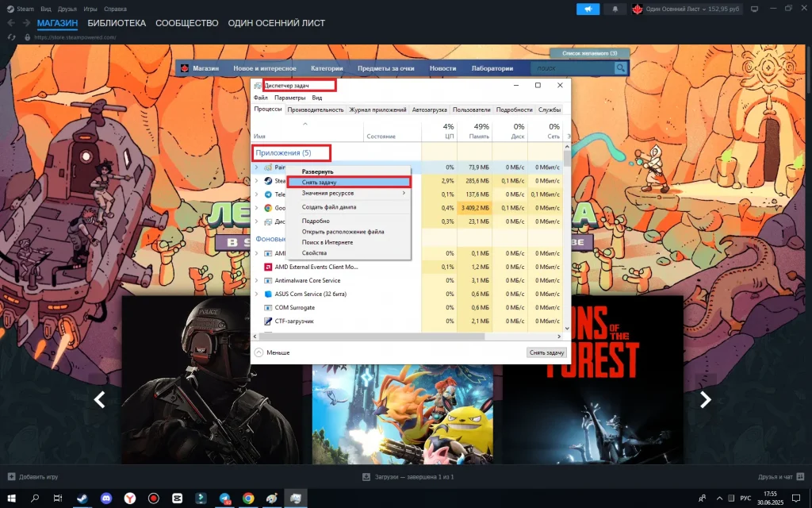Switch Steam to Big Picture mode

tap(755, 9)
